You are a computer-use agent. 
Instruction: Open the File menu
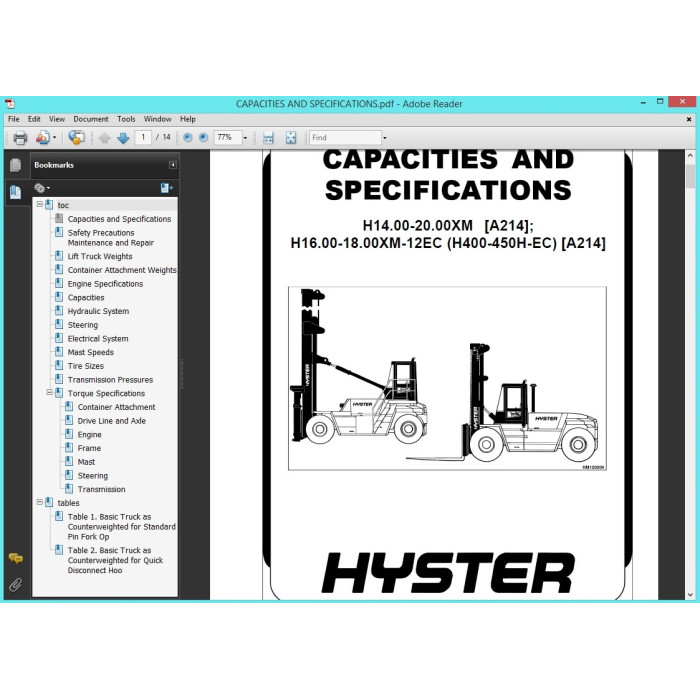[14, 119]
